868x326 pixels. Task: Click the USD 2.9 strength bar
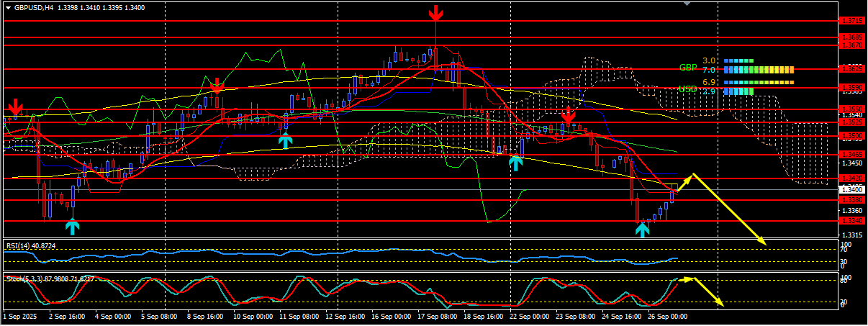pos(738,91)
